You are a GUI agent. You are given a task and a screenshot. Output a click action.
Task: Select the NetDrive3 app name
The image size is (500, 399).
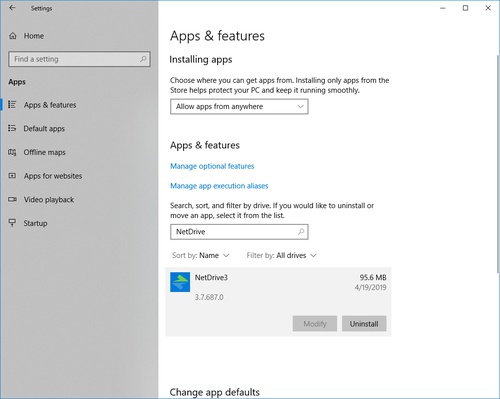point(211,277)
